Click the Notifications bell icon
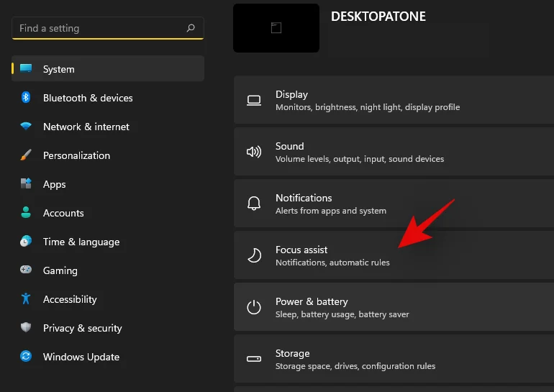 click(254, 204)
